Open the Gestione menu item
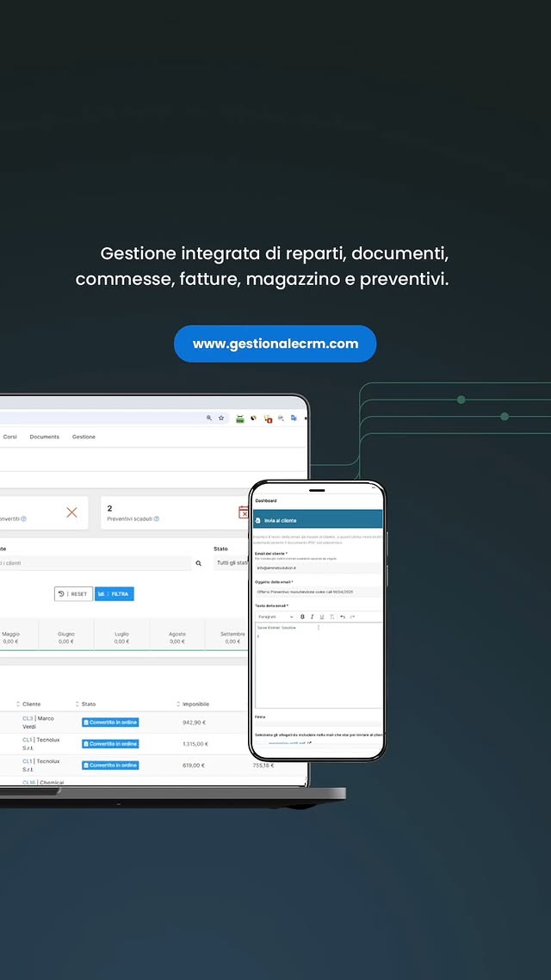Image resolution: width=551 pixels, height=980 pixels. click(x=84, y=437)
